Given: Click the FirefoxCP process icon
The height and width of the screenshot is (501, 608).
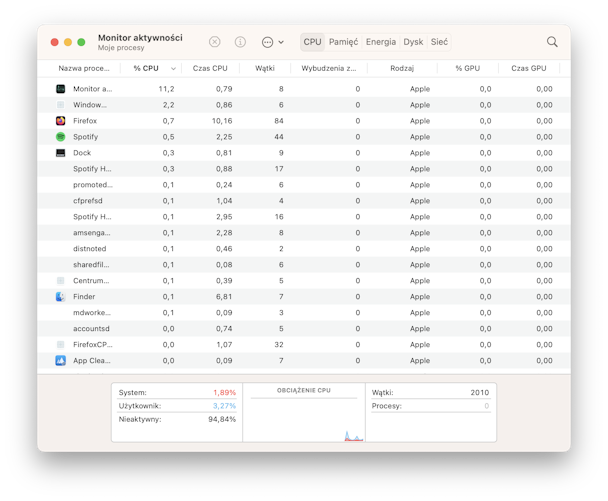Looking at the screenshot, I should [60, 344].
